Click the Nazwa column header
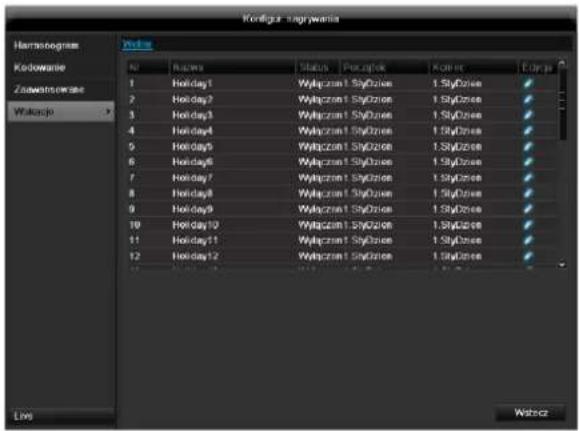The height and width of the screenshot is (431, 579). (x=232, y=68)
